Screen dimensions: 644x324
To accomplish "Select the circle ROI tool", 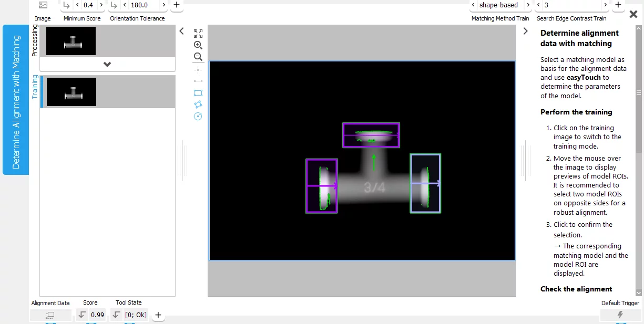I will [198, 116].
